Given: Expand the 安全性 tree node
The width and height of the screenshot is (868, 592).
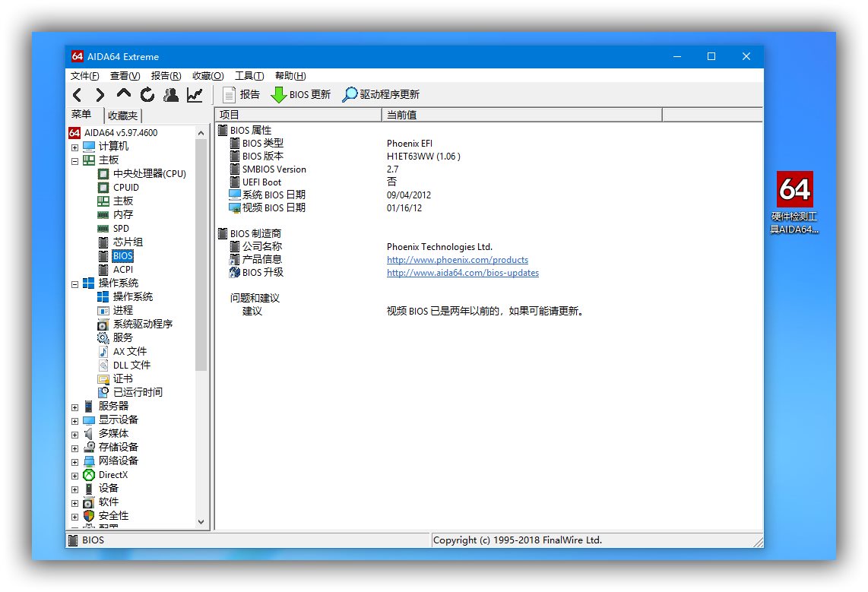Looking at the screenshot, I should pos(74,517).
